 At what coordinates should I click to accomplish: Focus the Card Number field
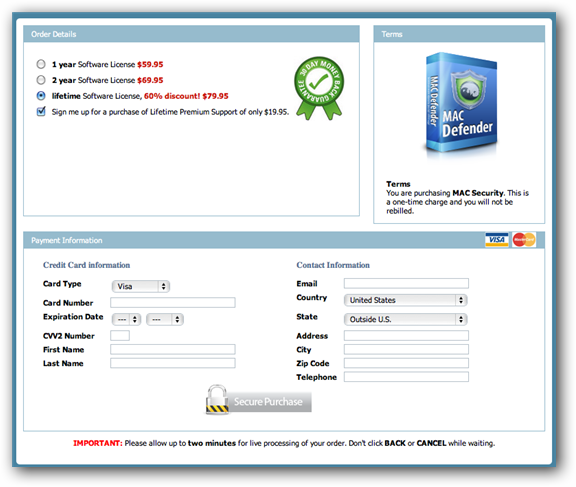pos(173,302)
